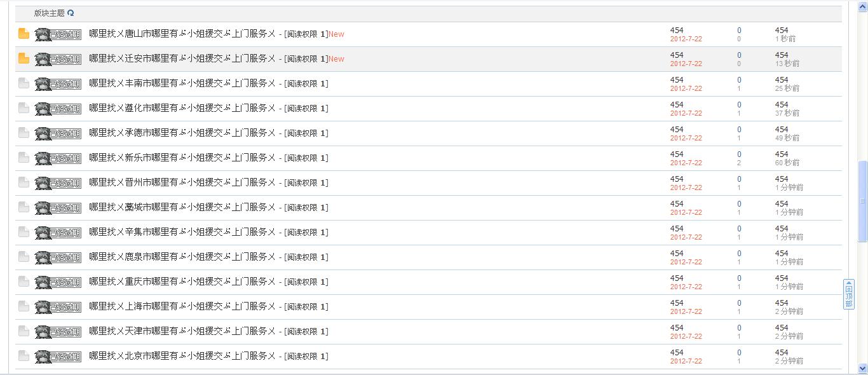Click the post date 2012-7-22 in 晋州市 row
This screenshot has height=375, width=868.
686,187
